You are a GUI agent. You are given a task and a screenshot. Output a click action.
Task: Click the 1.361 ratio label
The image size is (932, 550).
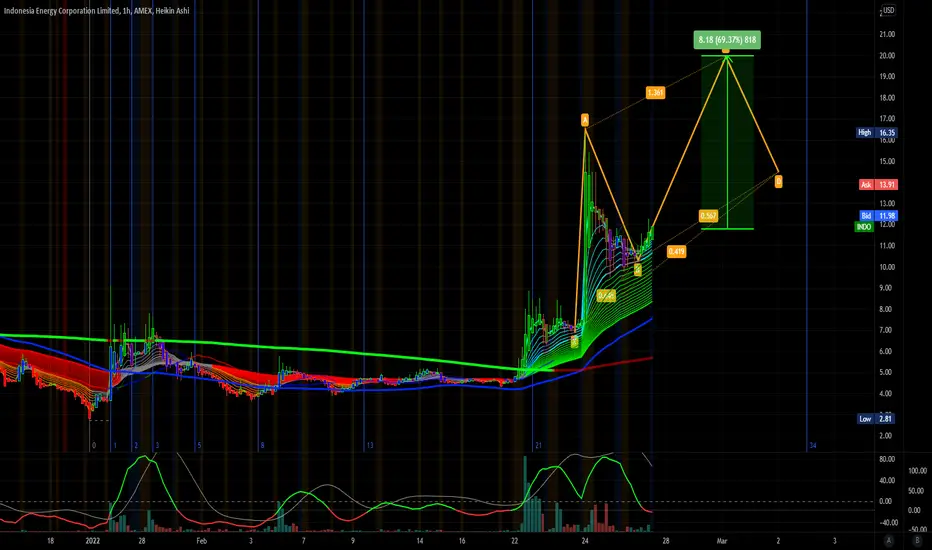[655, 93]
